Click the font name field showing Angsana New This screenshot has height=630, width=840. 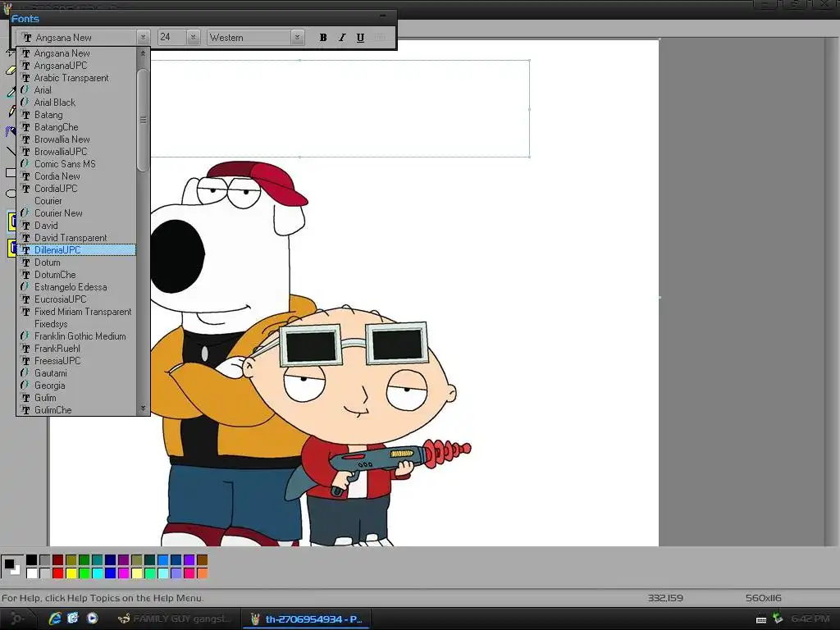[76, 38]
